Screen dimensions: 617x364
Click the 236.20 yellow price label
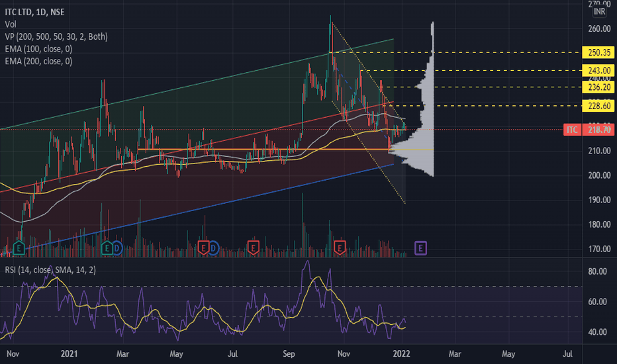(598, 87)
